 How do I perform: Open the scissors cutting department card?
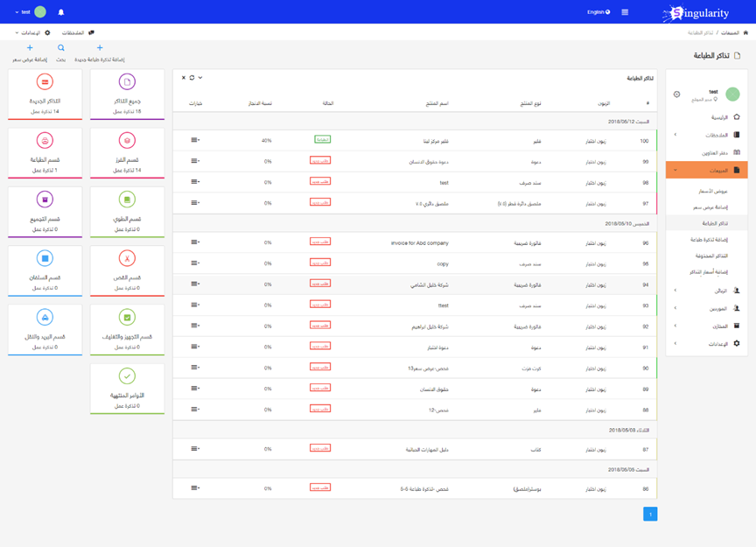pyautogui.click(x=127, y=258)
